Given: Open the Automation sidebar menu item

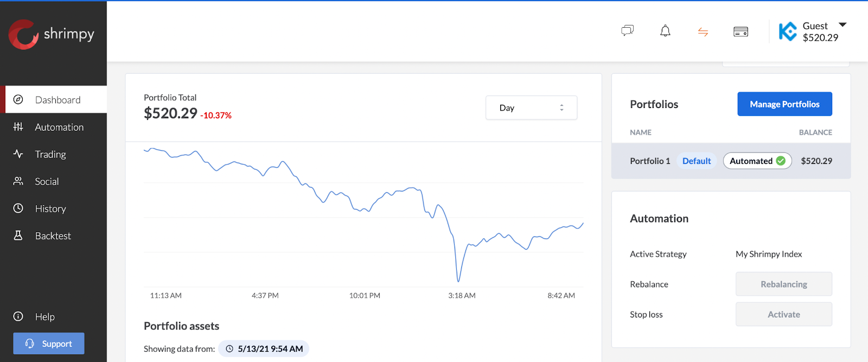Looking at the screenshot, I should pyautogui.click(x=59, y=127).
